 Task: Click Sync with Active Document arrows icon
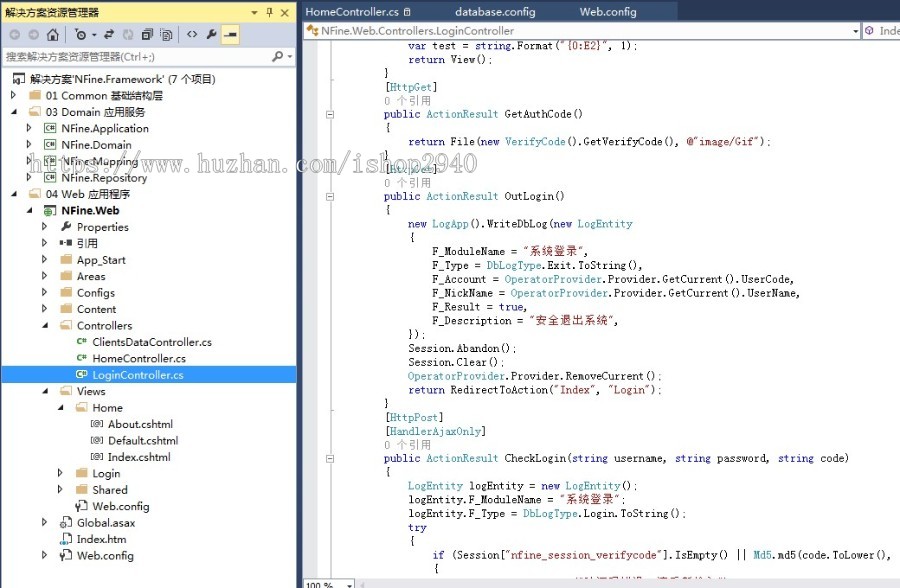108,35
